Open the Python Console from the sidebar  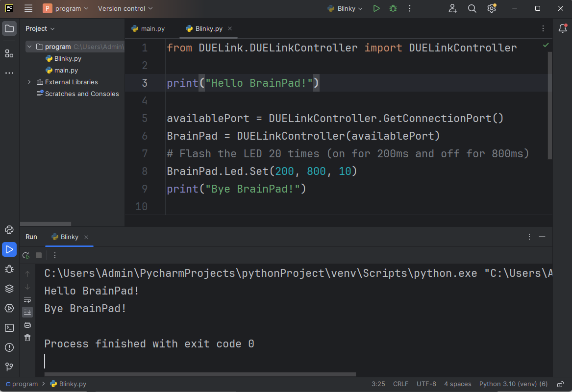tap(9, 230)
